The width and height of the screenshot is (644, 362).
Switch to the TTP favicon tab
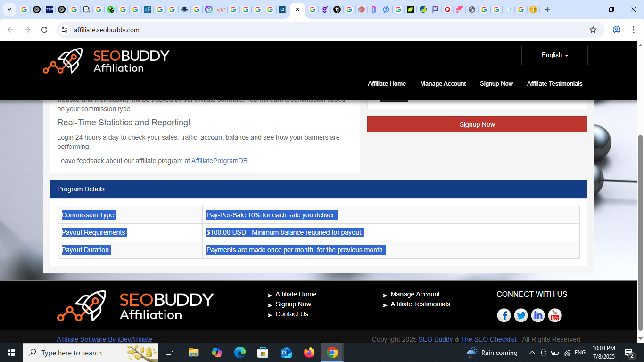pyautogui.click(x=50, y=9)
